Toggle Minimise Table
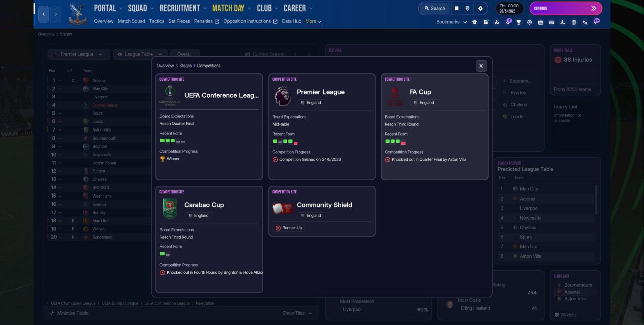The width and height of the screenshot is (644, 325). (69, 313)
